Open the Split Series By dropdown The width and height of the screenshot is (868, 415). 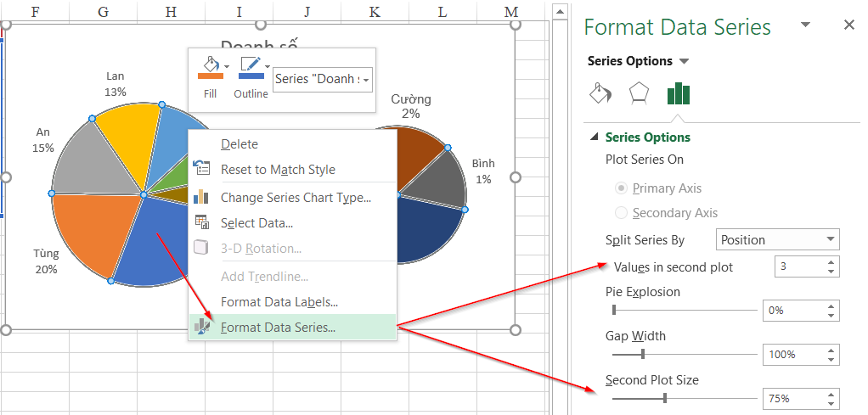pos(777,240)
